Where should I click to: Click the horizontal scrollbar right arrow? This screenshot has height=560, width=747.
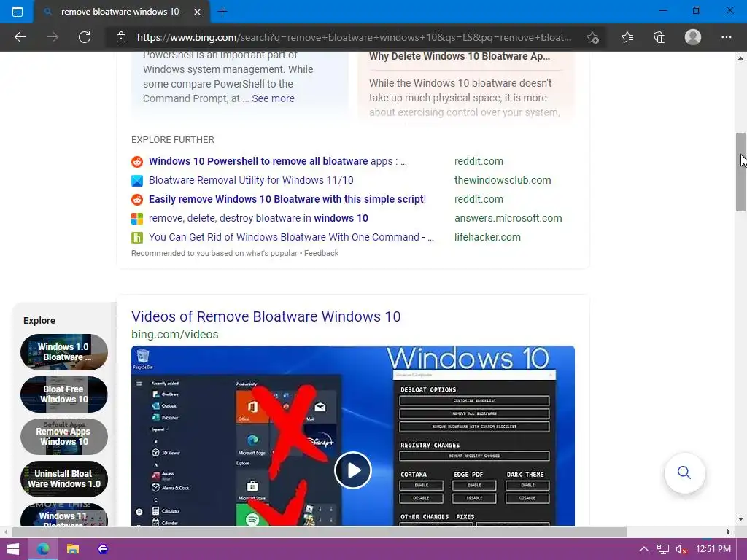pyautogui.click(x=729, y=532)
